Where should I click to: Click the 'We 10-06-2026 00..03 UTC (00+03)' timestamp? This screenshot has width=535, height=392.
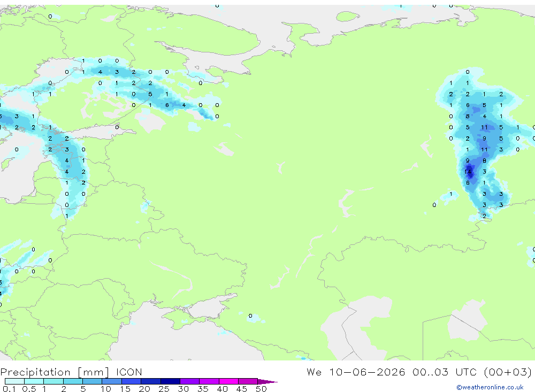pos(419,372)
